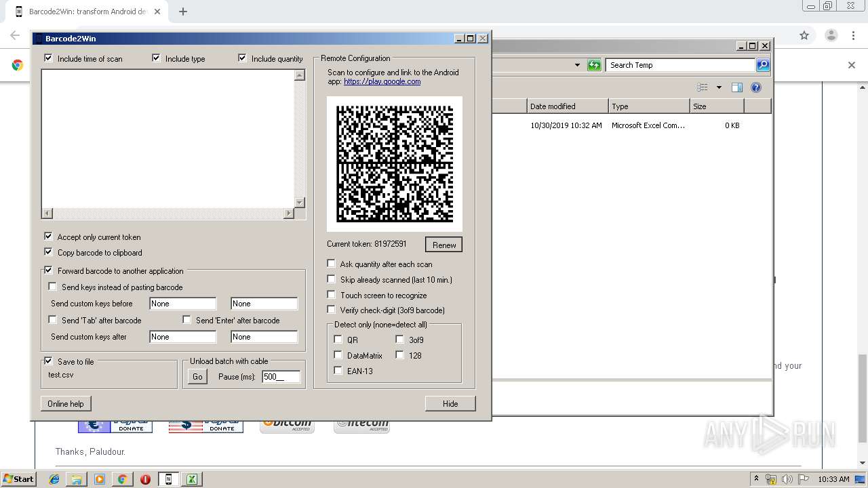This screenshot has width=868, height=488.
Task: Click the refresh icon in the Explorer window
Action: click(x=594, y=65)
